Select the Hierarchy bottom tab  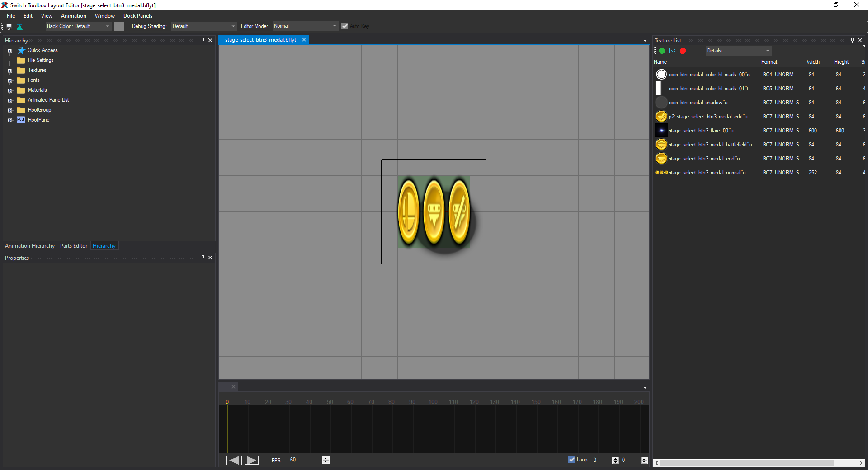(104, 246)
